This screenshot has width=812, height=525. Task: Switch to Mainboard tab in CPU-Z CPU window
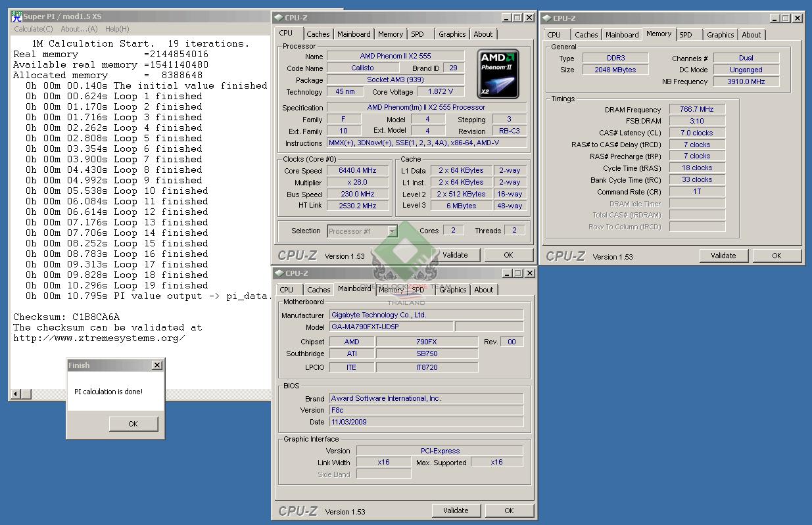tap(354, 34)
